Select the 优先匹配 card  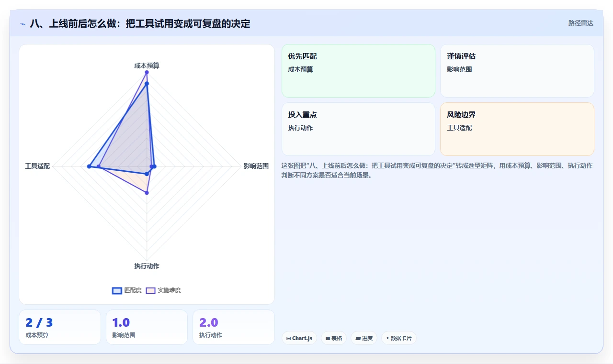[x=358, y=71]
